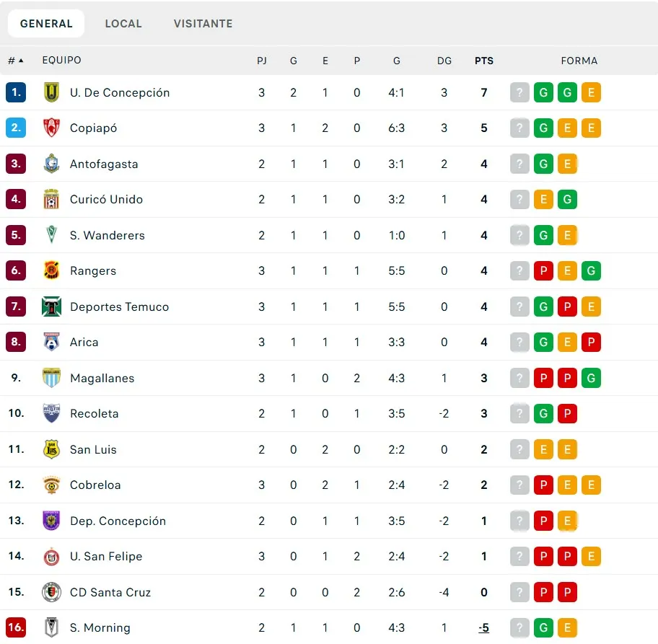
Task: Click the Copiapó club logo
Action: (51, 128)
